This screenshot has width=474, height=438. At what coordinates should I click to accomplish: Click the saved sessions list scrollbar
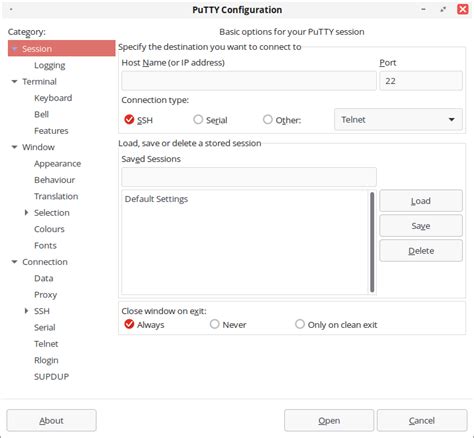tap(372, 242)
